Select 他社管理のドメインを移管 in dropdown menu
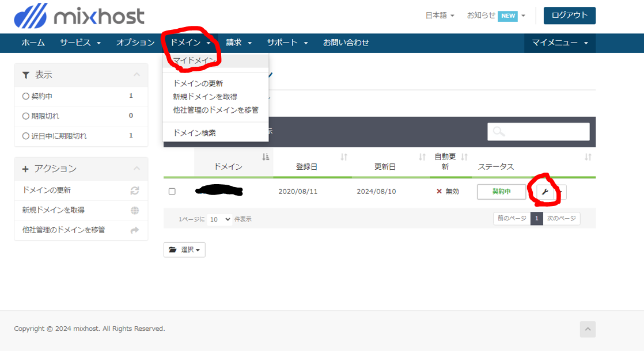The width and height of the screenshot is (644, 351). [x=215, y=110]
